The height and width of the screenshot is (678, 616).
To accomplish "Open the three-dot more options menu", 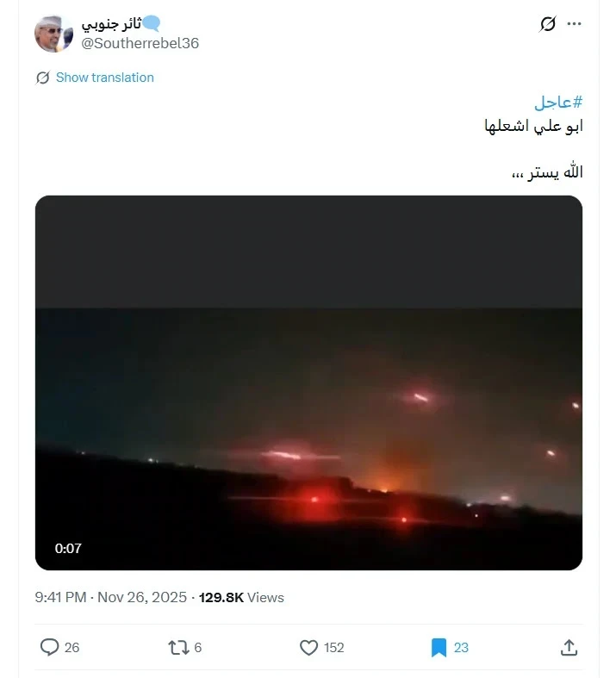I will pyautogui.click(x=574, y=24).
